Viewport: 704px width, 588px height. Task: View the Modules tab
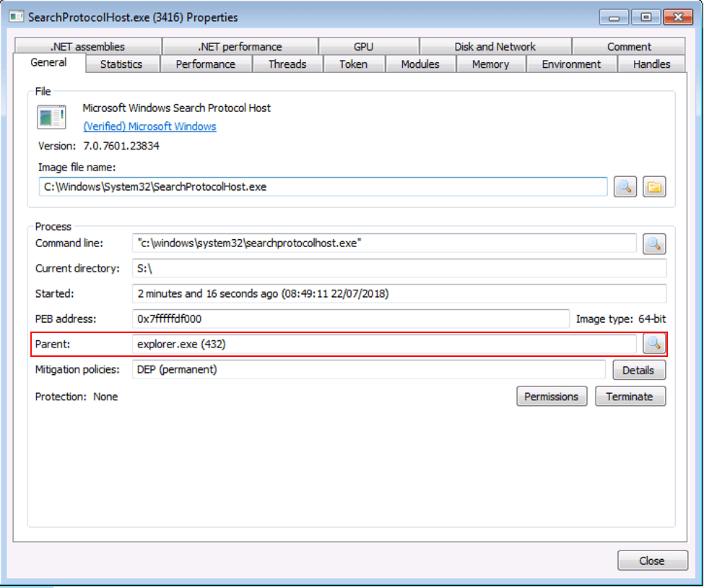(x=420, y=64)
